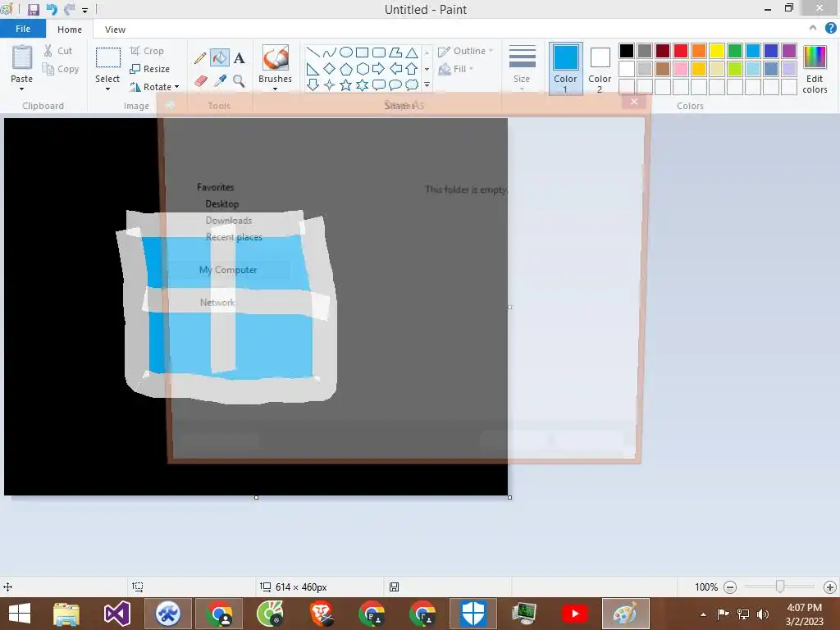Select the Text tool
The width and height of the screenshot is (840, 630).
pos(239,58)
